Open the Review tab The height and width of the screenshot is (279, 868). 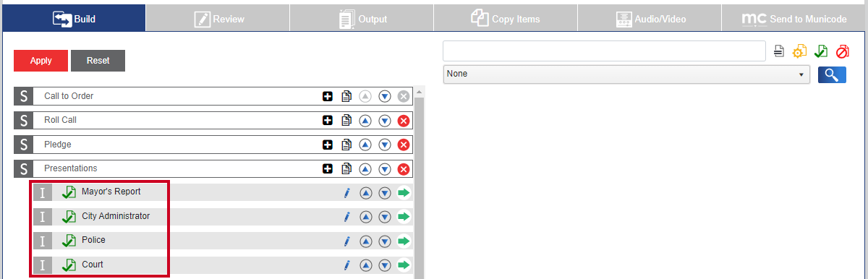pos(218,18)
